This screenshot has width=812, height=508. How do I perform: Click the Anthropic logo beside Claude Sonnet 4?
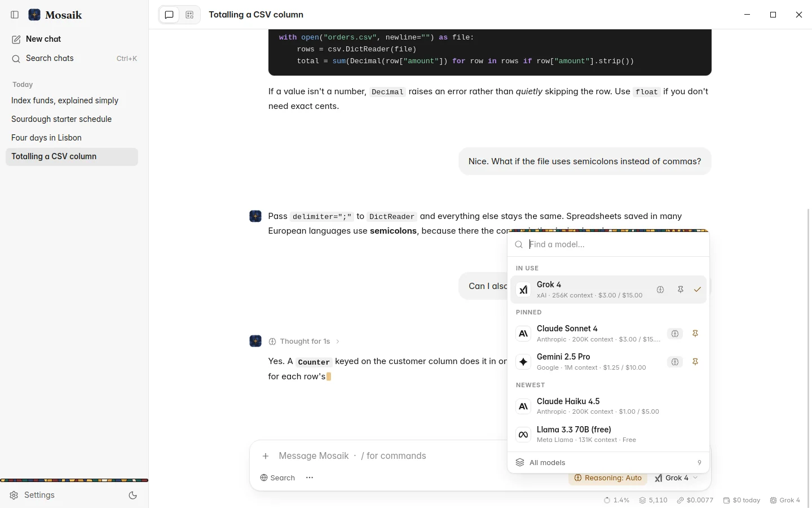523,334
